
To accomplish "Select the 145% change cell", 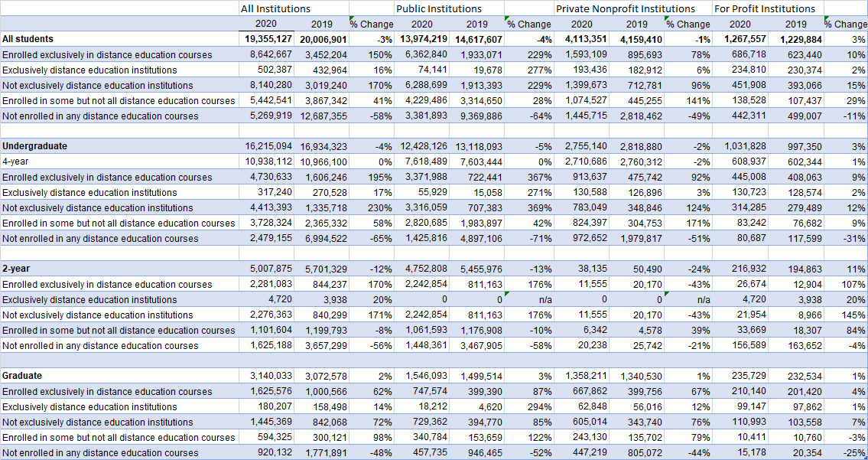I will tap(846, 315).
